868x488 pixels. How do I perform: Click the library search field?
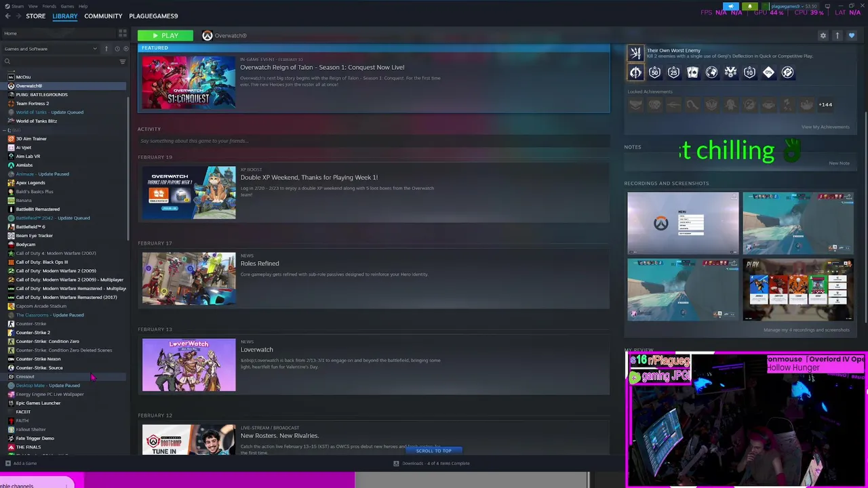click(60, 62)
